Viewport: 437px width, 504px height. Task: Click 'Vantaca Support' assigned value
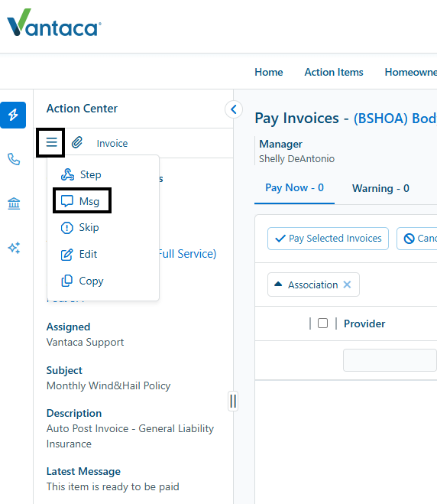[x=85, y=342]
